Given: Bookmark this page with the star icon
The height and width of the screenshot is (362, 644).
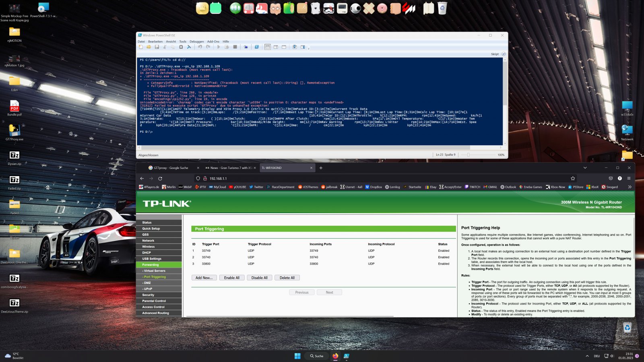Looking at the screenshot, I should click(x=573, y=179).
